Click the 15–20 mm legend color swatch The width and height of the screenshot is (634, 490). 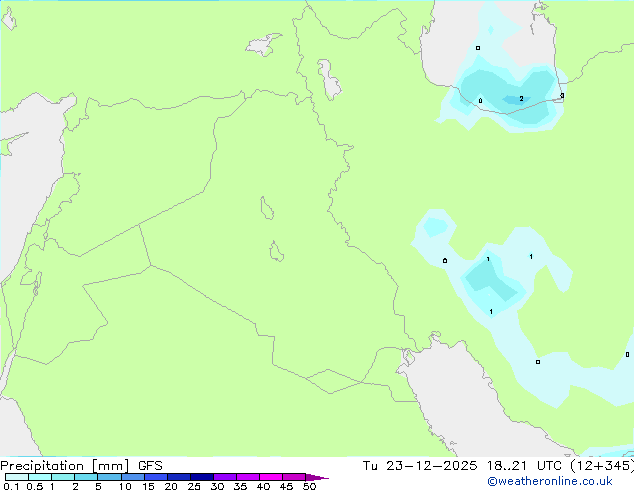(155, 477)
